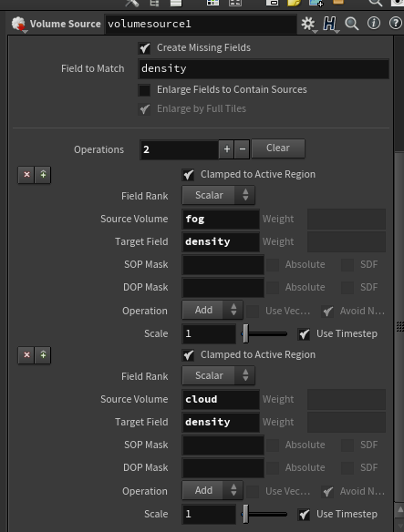Click the Volume Source node type icon
The image size is (404, 532).
[x=18, y=24]
